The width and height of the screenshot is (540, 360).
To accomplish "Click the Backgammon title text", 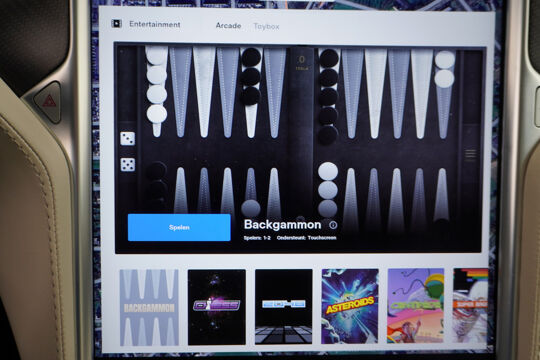I will pos(282,225).
